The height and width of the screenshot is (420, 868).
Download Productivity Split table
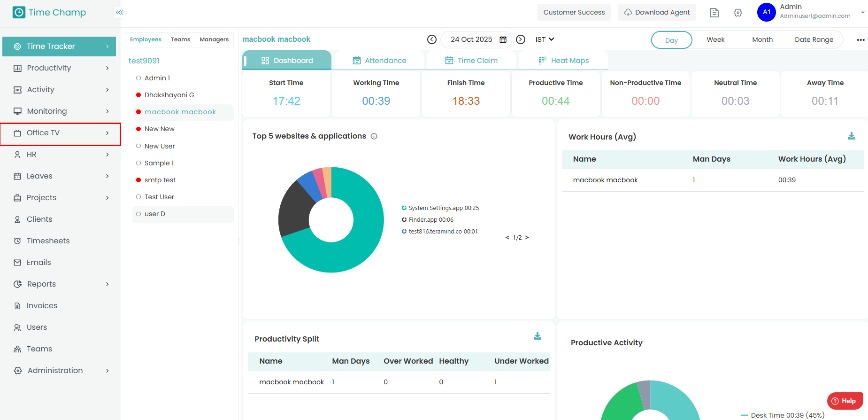click(x=538, y=336)
